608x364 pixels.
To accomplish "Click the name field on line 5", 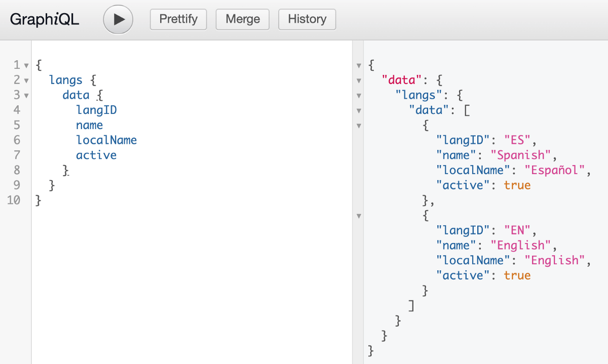I will tap(89, 125).
